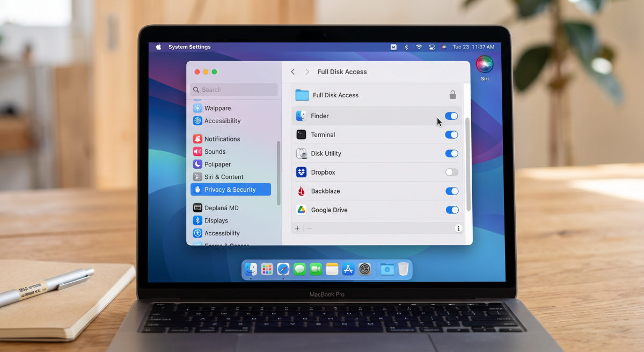Open the Downloads folder in Dock
This screenshot has height=352, width=644.
tap(387, 269)
